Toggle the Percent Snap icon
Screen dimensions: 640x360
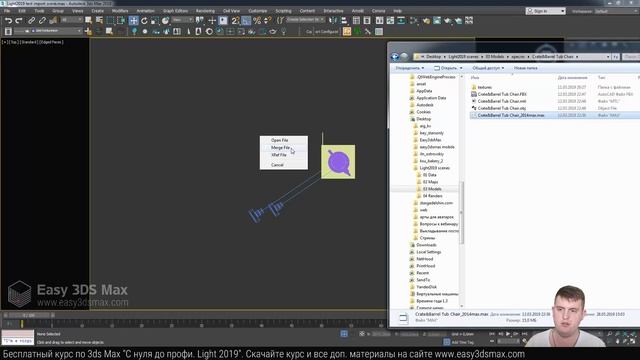(x=257, y=20)
